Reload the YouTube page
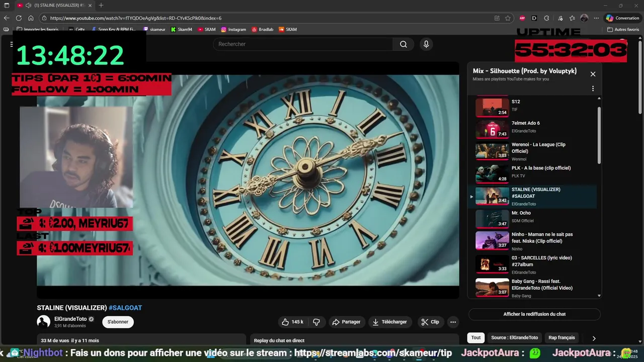 coord(19,18)
